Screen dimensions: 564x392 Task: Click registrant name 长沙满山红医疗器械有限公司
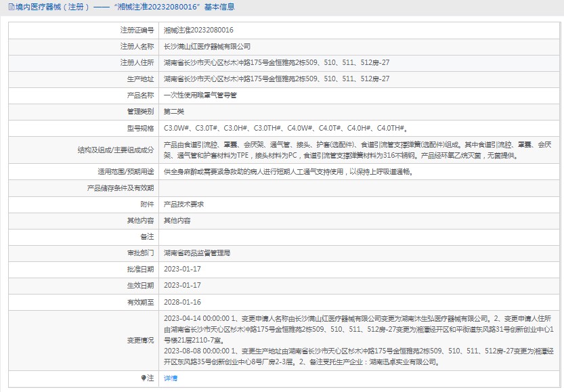coord(207,47)
